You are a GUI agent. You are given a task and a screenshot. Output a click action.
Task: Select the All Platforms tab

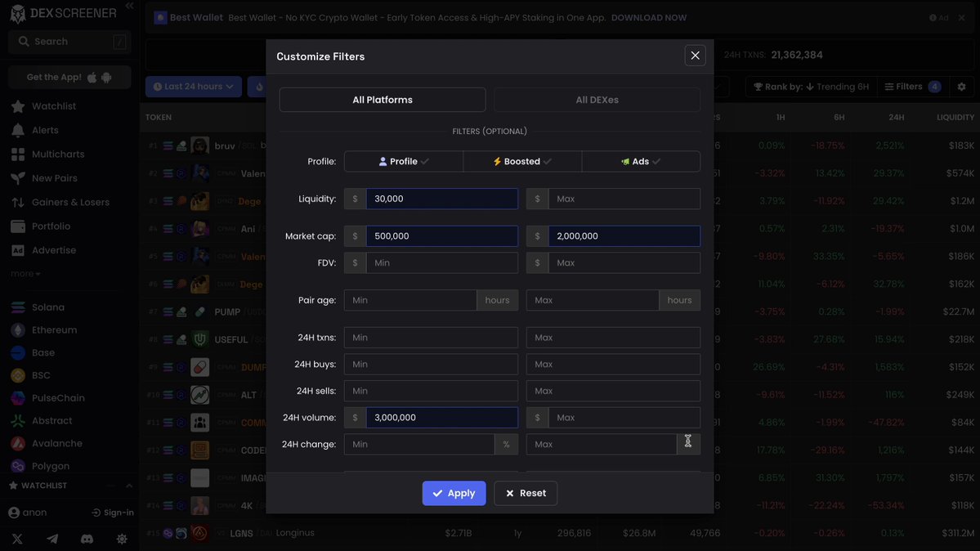pos(383,100)
